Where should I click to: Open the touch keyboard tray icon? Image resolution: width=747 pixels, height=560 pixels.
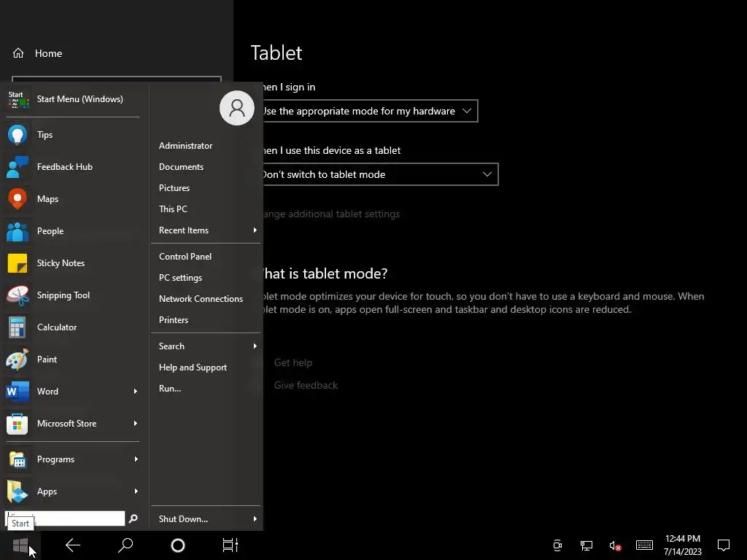[644, 545]
